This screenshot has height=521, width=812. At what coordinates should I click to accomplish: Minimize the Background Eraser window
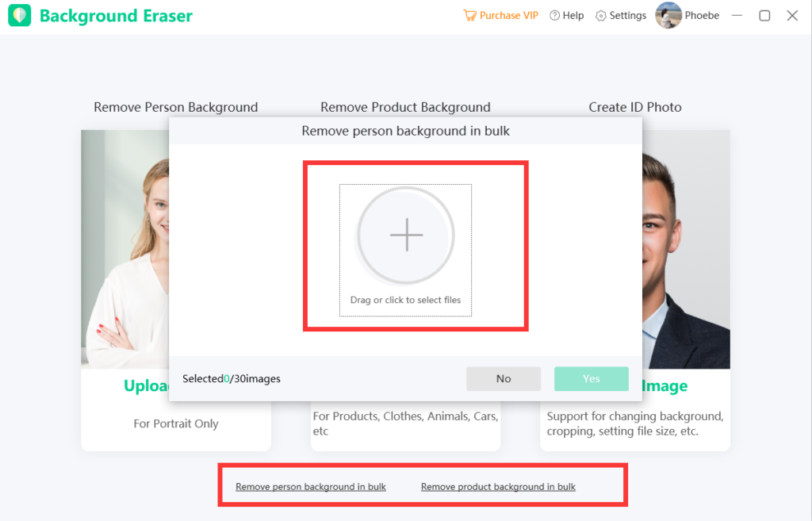[x=737, y=16]
